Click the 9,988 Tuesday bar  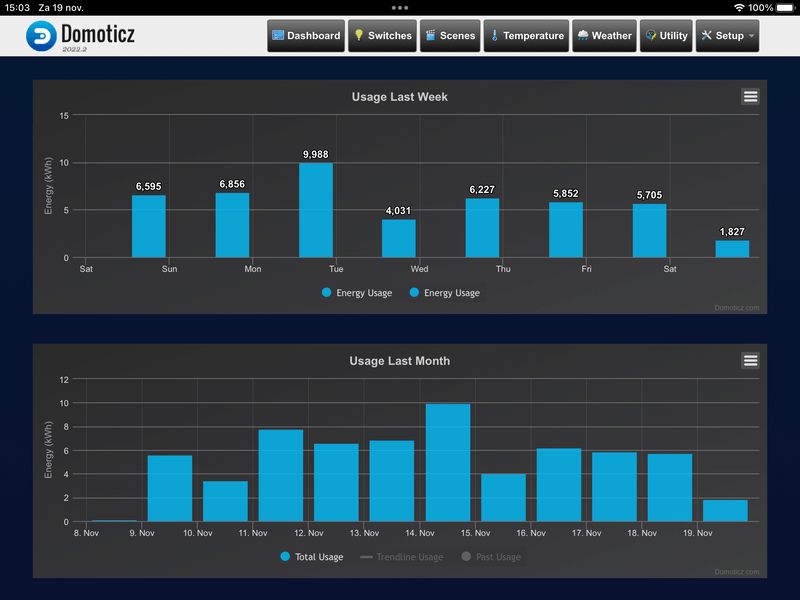click(x=316, y=210)
